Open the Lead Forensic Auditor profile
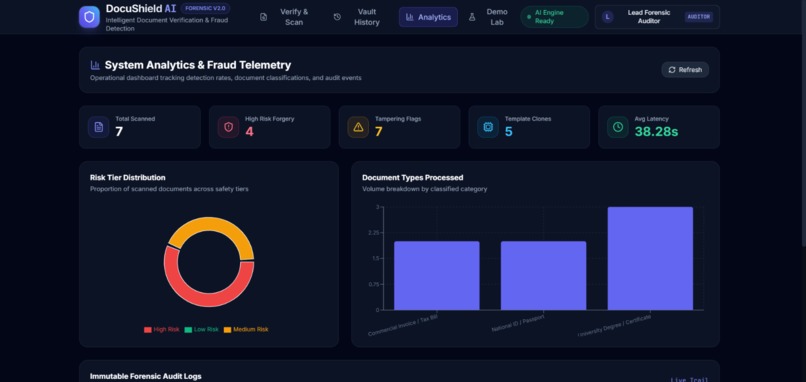806x382 pixels. (657, 17)
